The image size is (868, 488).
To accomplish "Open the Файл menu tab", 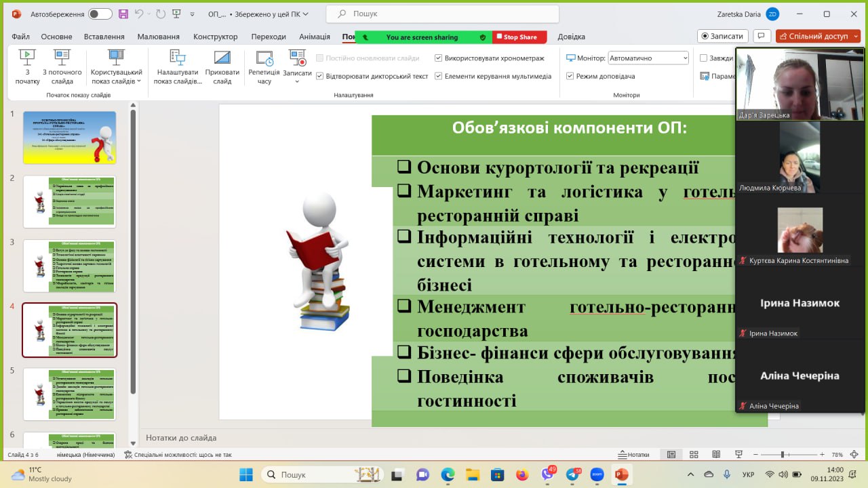I will point(20,37).
